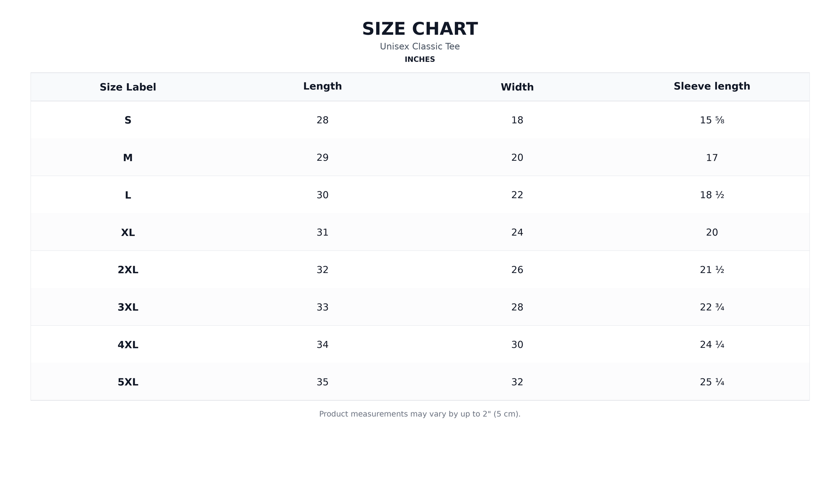The image size is (840, 504).
Task: Click the 5XL width value 32
Action: (517, 382)
